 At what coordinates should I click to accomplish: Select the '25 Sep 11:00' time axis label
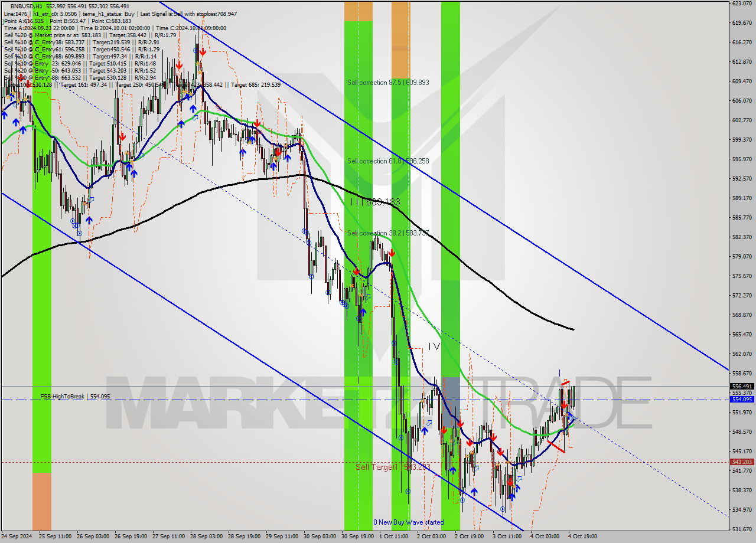[56, 537]
